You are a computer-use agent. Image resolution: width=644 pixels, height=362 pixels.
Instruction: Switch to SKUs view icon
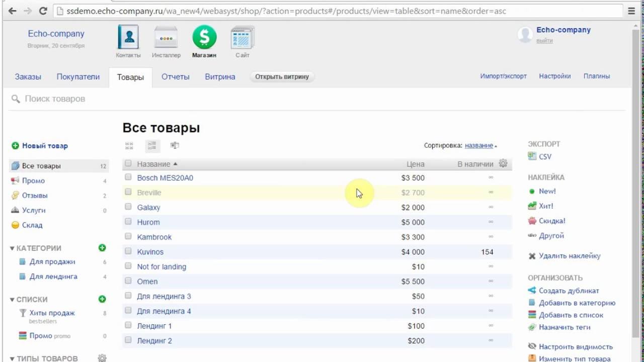[x=175, y=145]
